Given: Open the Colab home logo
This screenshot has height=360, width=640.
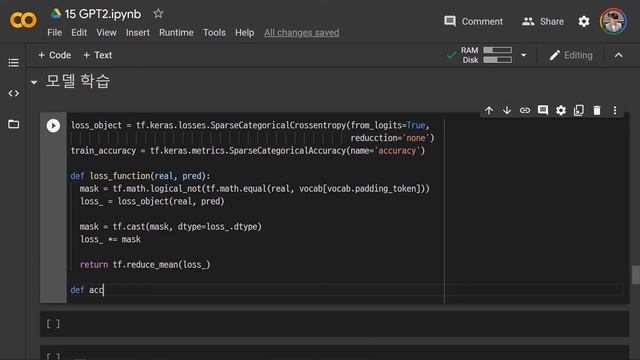Looking at the screenshot, I should 23,20.
